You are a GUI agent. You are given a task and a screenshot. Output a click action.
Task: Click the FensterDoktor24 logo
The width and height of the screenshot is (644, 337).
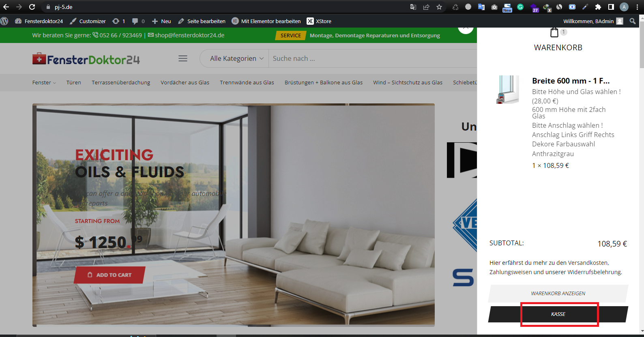(86, 59)
